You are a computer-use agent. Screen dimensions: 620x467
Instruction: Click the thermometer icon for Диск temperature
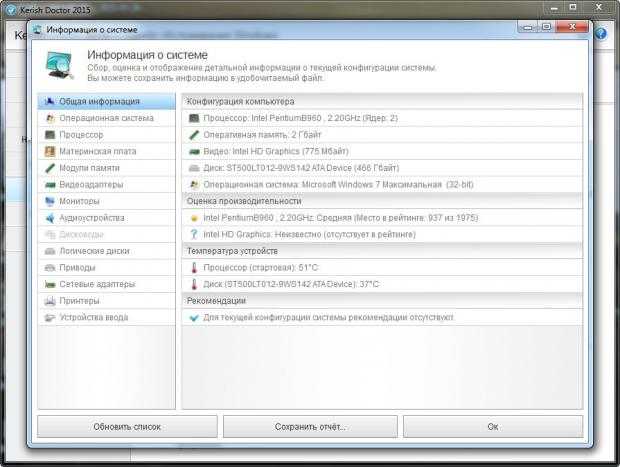pos(194,284)
